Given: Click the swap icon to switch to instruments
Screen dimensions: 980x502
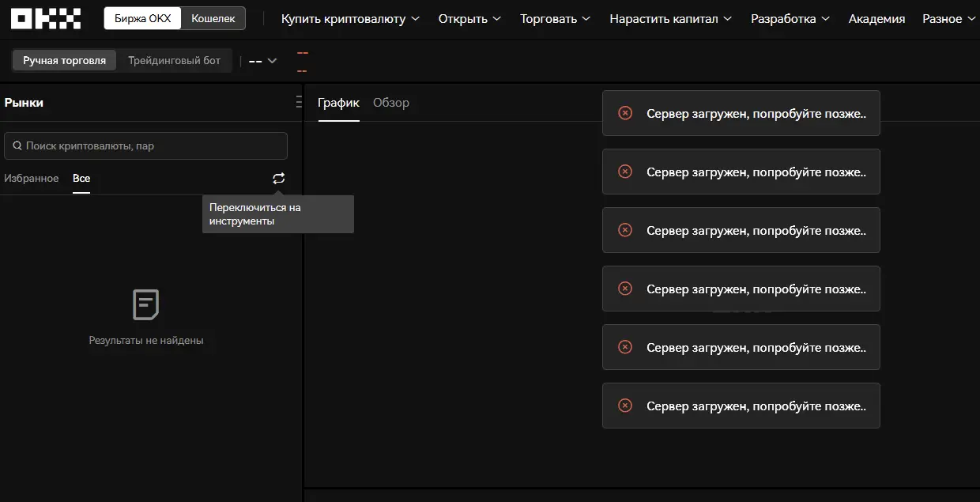Looking at the screenshot, I should tap(279, 179).
